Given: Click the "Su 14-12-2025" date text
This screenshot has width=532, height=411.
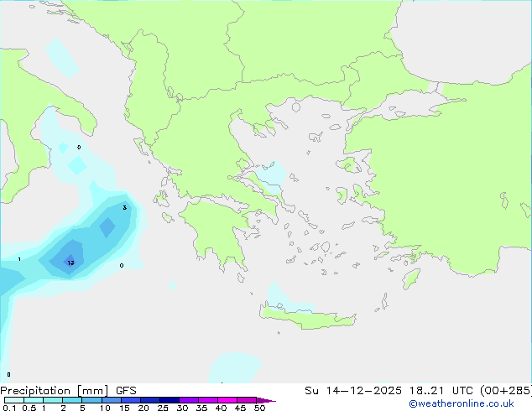Looking at the screenshot, I should (x=353, y=391).
